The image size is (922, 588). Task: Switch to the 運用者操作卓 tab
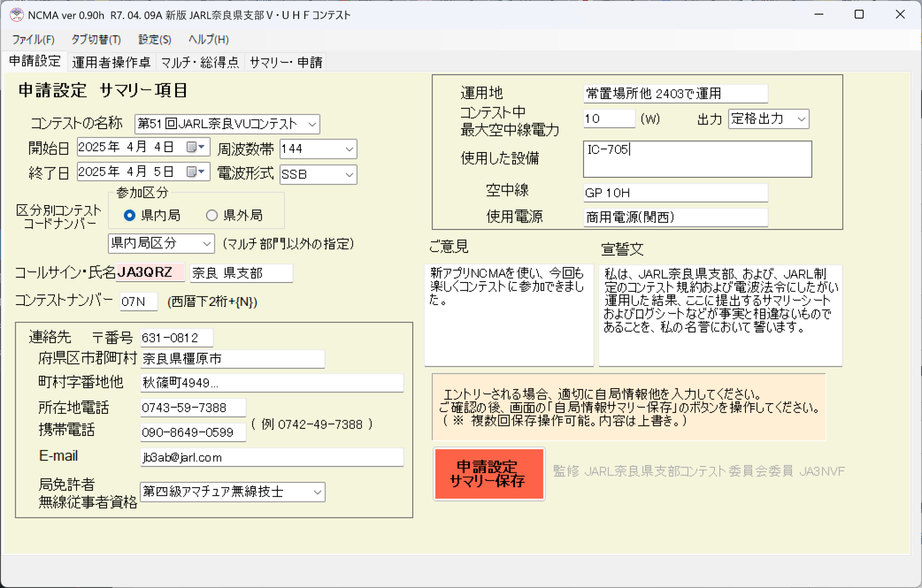pos(111,62)
